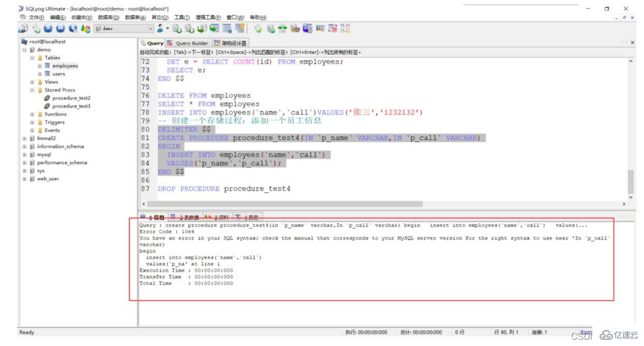This screenshot has height=346, width=644.
Task: Select the execute query toolbar icon
Action: coord(48,29)
